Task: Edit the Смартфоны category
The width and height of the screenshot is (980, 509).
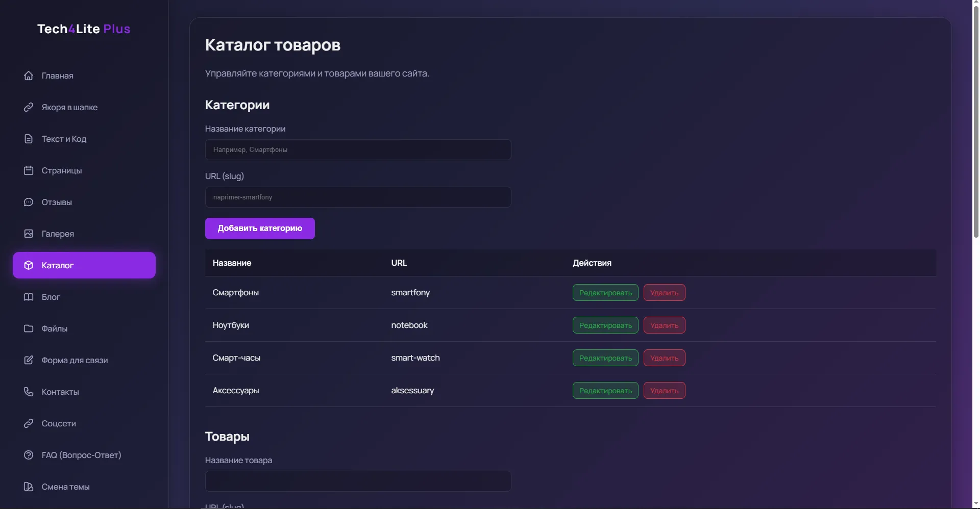Action: 605,293
